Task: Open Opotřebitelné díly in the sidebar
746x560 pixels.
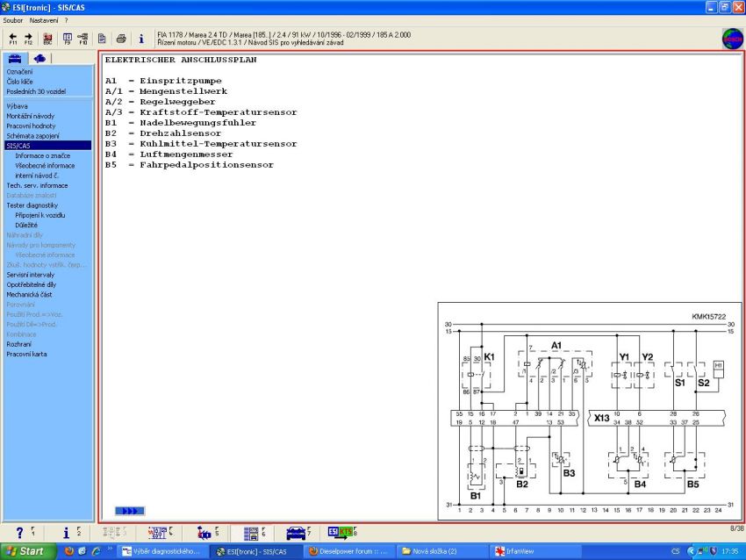Action: pos(32,284)
